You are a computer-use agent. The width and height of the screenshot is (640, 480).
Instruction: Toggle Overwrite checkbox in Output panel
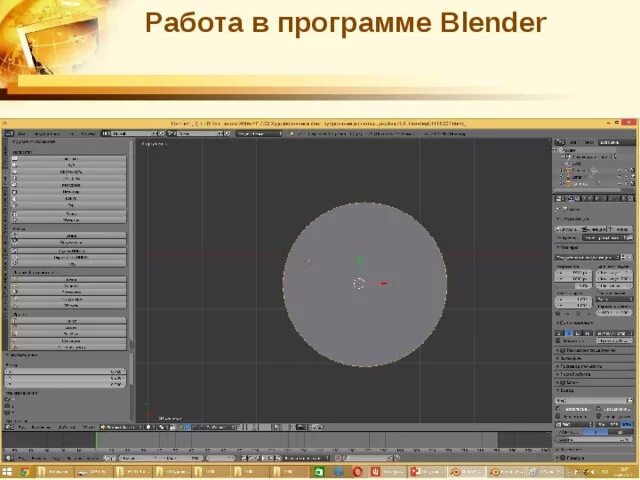click(x=559, y=409)
